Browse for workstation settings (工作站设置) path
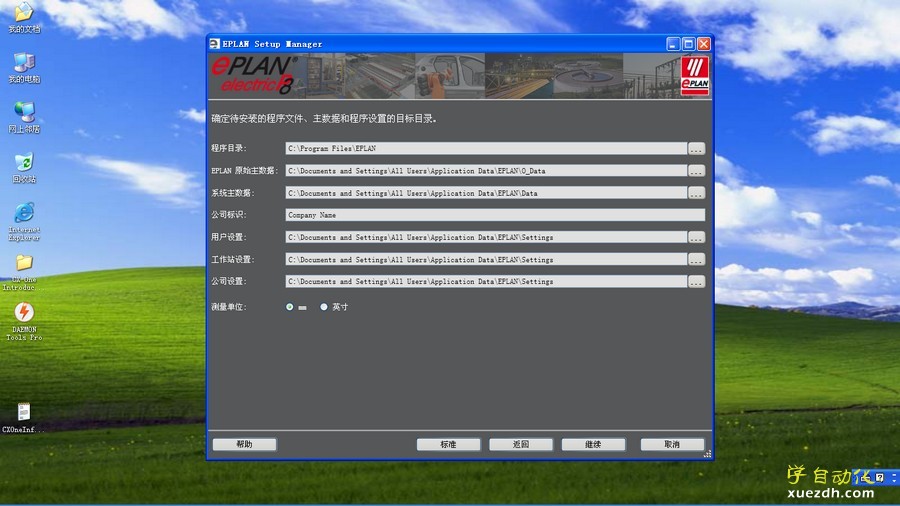Image resolution: width=900 pixels, height=506 pixels. tap(696, 260)
